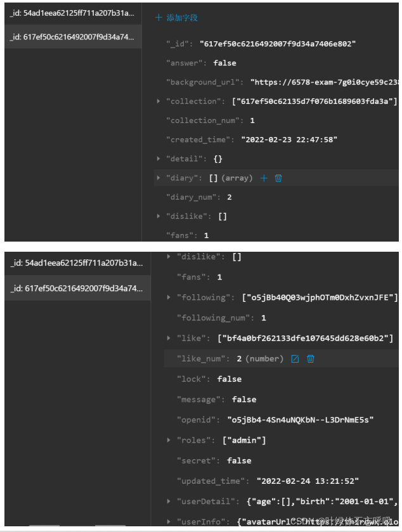Image resolution: width=402 pixels, height=532 pixels.
Task: Click the plus icon beside diary array
Action: coord(264,178)
